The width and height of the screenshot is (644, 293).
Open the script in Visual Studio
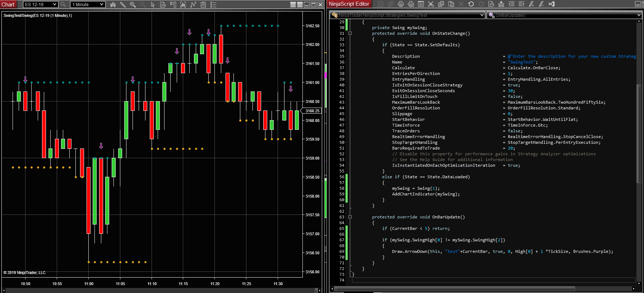pyautogui.click(x=552, y=4)
